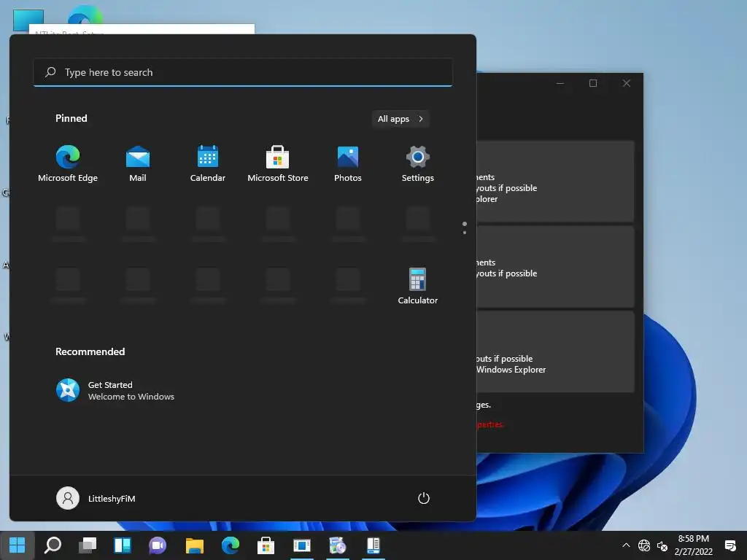Click 'Welcome to Windows' subtitle text
This screenshot has height=560, width=747.
tap(131, 397)
